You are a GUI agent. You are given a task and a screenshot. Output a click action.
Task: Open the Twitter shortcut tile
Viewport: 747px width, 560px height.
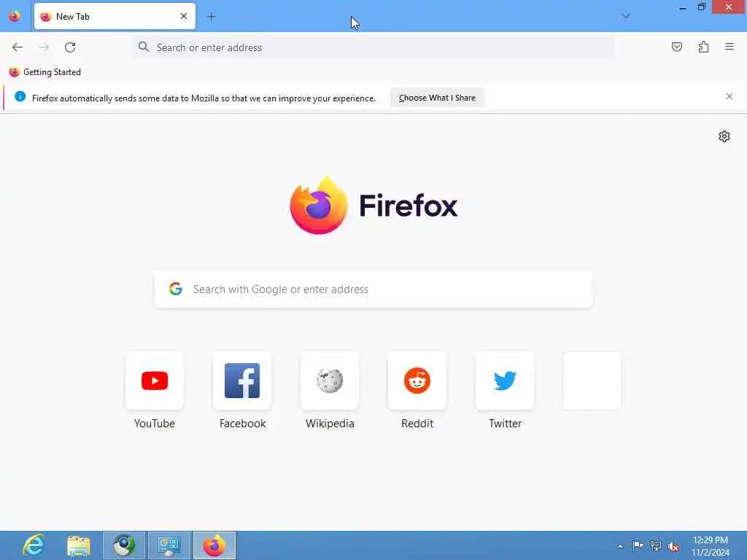point(505,381)
